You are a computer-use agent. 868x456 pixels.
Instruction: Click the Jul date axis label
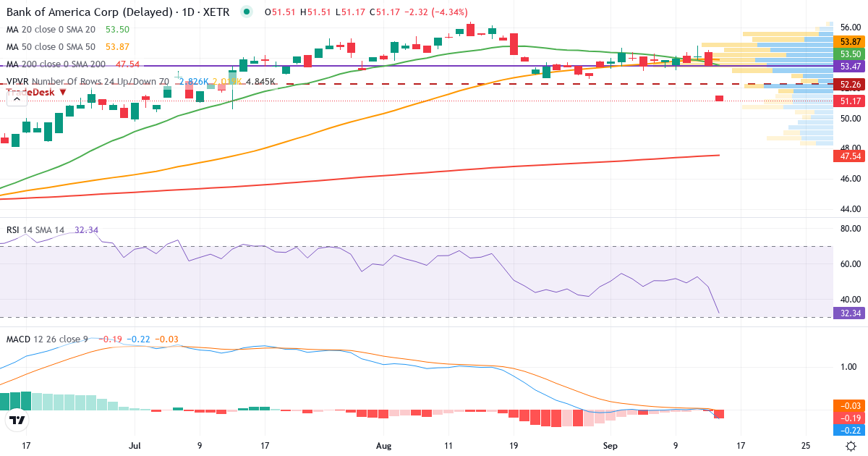[x=136, y=446]
